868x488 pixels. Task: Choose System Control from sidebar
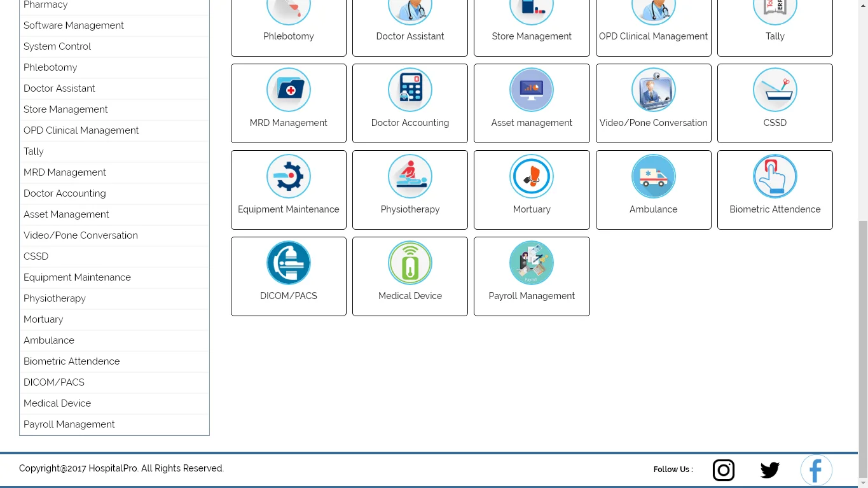114,46
